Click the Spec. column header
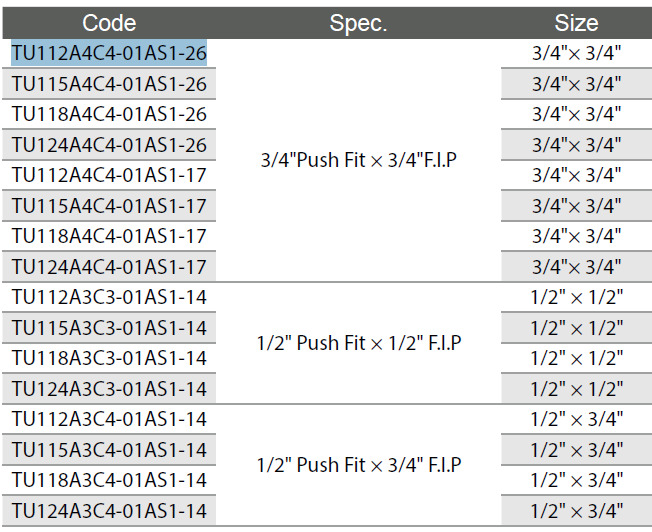The image size is (652, 532). click(358, 23)
